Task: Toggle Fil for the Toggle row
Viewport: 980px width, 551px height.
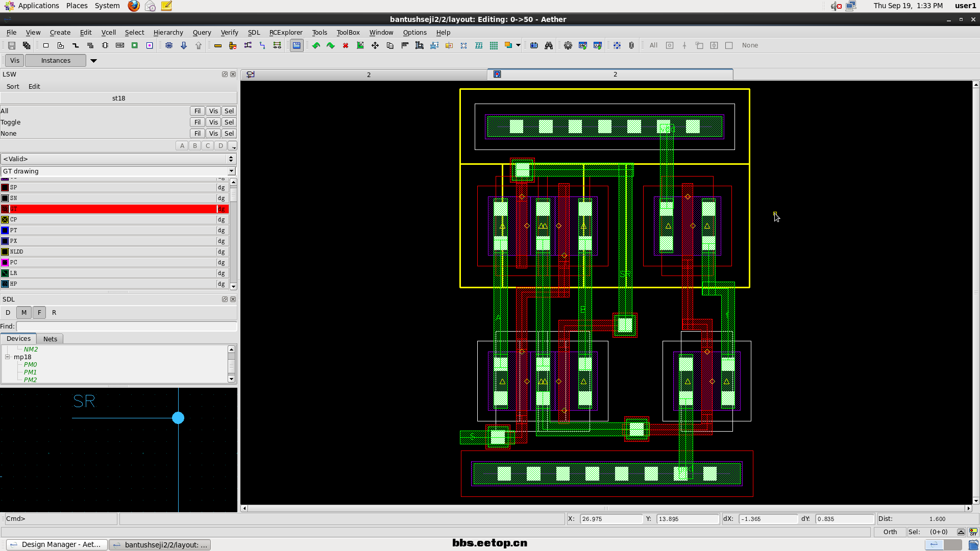Action: pyautogui.click(x=198, y=122)
